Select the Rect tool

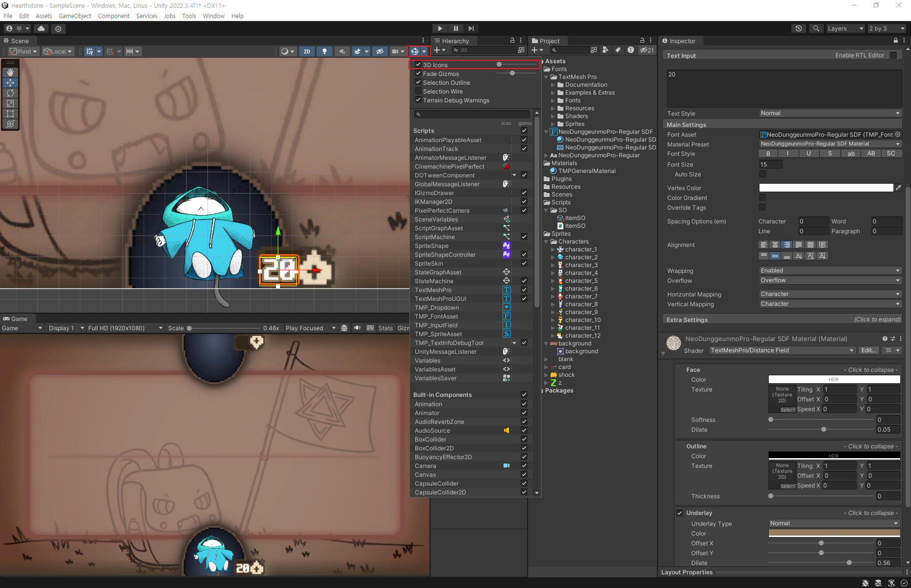coord(10,114)
